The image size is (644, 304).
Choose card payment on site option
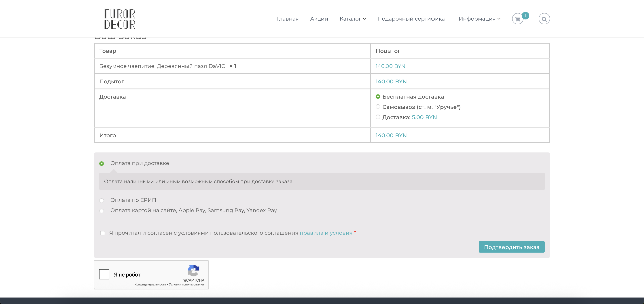point(102,211)
